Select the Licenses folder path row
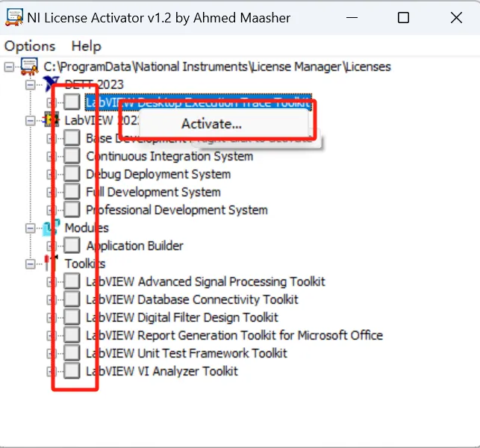Viewport: 480px width, 448px height. [x=217, y=66]
